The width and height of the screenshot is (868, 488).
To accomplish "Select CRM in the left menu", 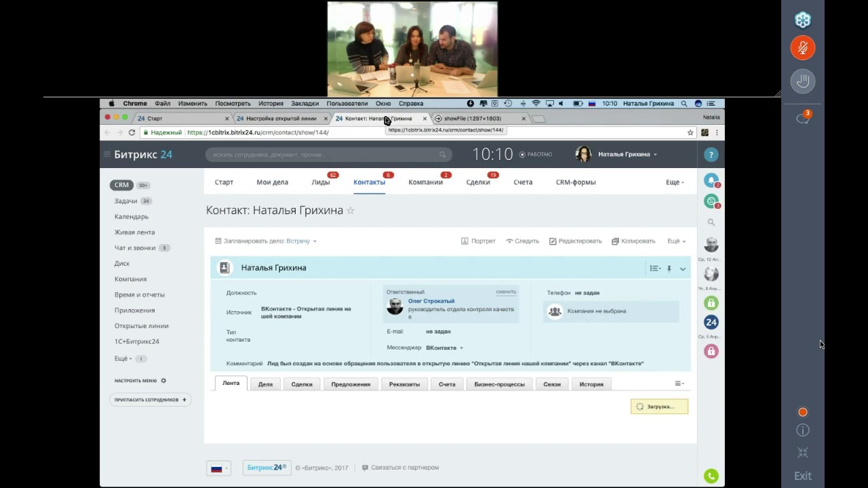I will pyautogui.click(x=121, y=185).
